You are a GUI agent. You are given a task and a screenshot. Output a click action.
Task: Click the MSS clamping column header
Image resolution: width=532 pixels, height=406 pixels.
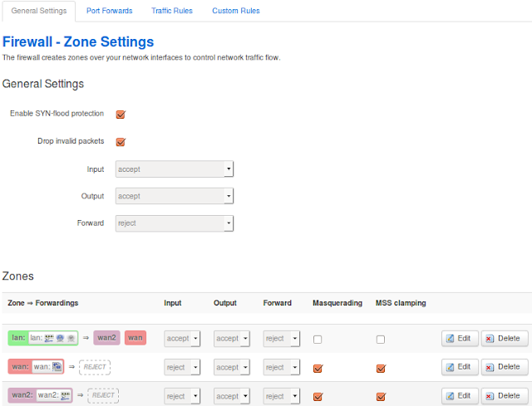tap(401, 303)
